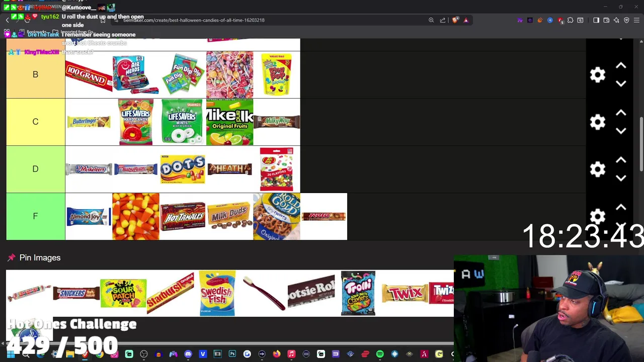
Task: Pick Trolli Sour Crawlers from image pool
Action: pos(358,293)
